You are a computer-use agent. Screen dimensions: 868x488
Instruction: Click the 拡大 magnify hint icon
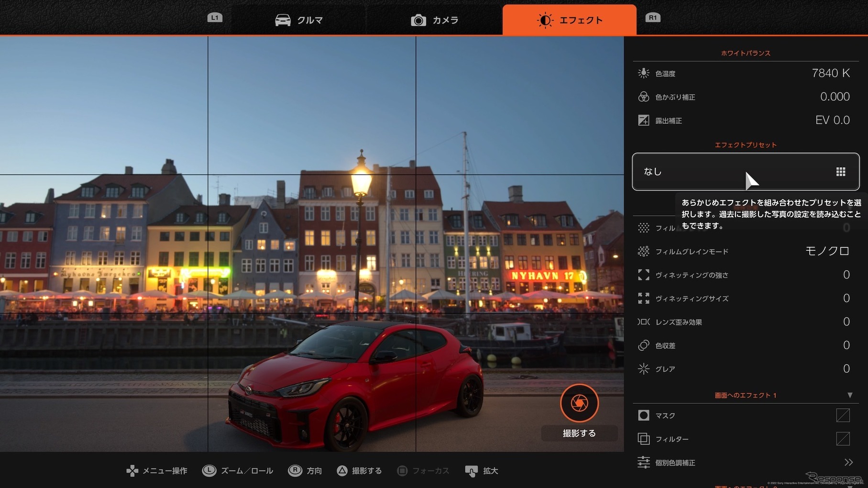point(471,471)
